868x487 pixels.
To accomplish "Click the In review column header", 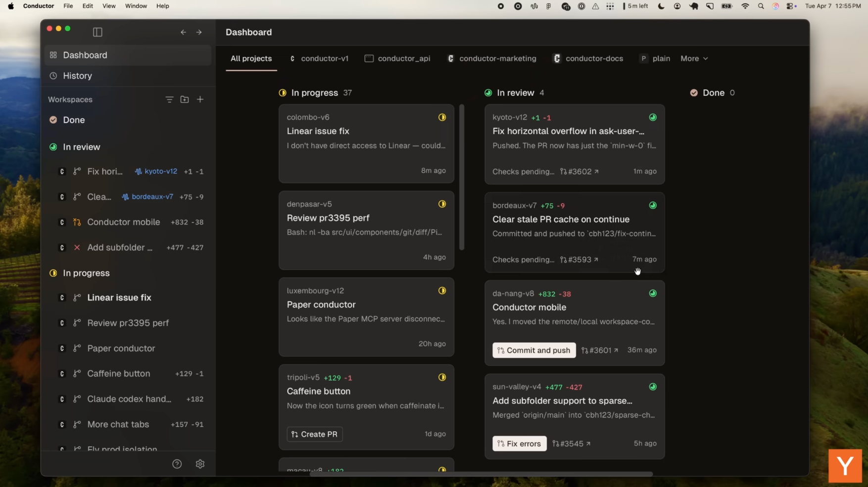I will click(x=515, y=93).
